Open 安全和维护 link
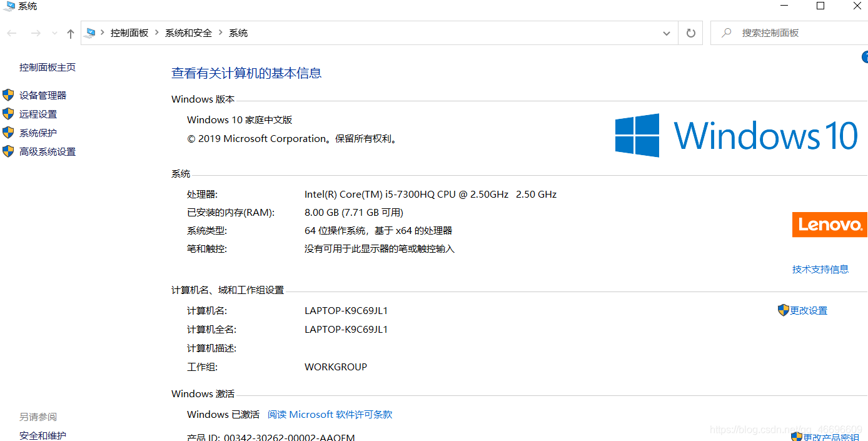 coord(43,436)
